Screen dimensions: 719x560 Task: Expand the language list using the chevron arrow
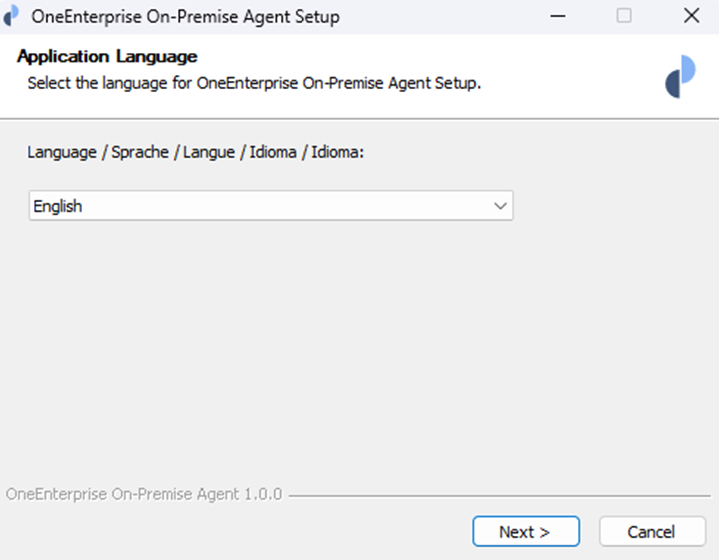click(500, 206)
